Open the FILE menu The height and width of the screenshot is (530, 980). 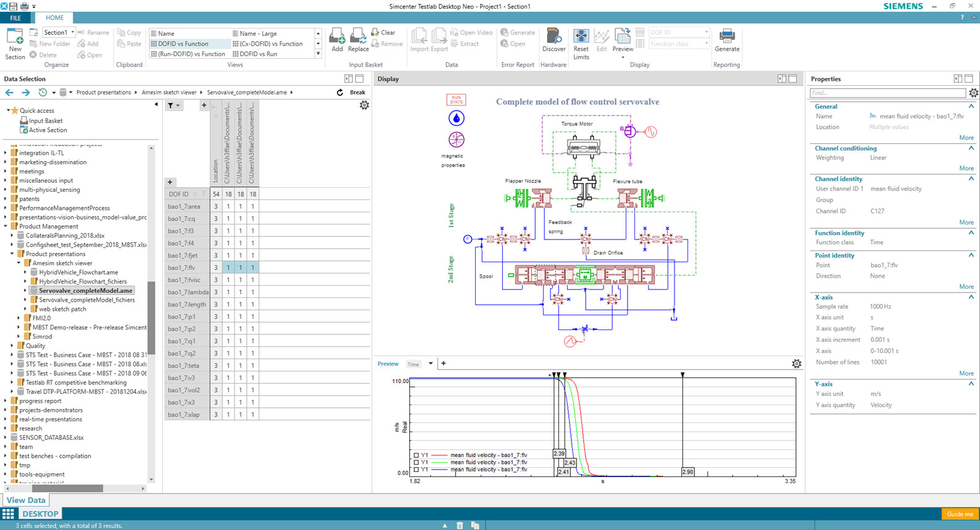[x=15, y=18]
